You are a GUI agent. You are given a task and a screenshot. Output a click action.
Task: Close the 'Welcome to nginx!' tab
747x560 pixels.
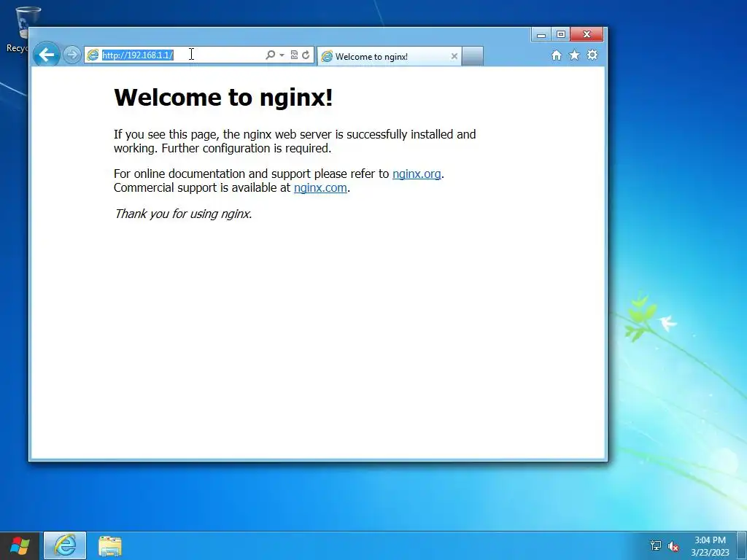[x=454, y=56]
